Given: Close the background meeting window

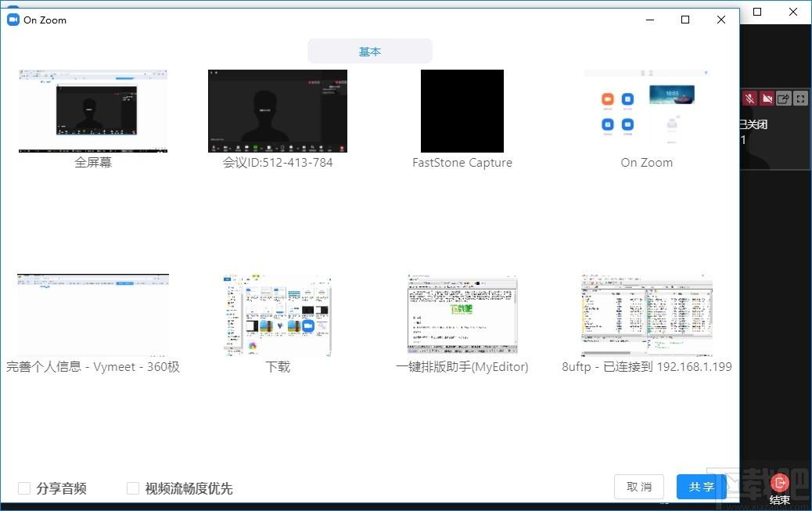Looking at the screenshot, I should pyautogui.click(x=793, y=12).
